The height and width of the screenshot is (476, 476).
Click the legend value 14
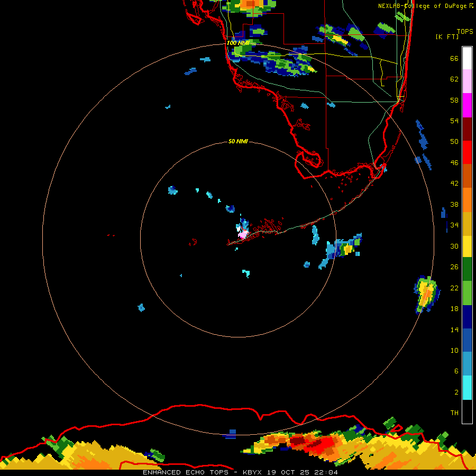click(x=454, y=329)
